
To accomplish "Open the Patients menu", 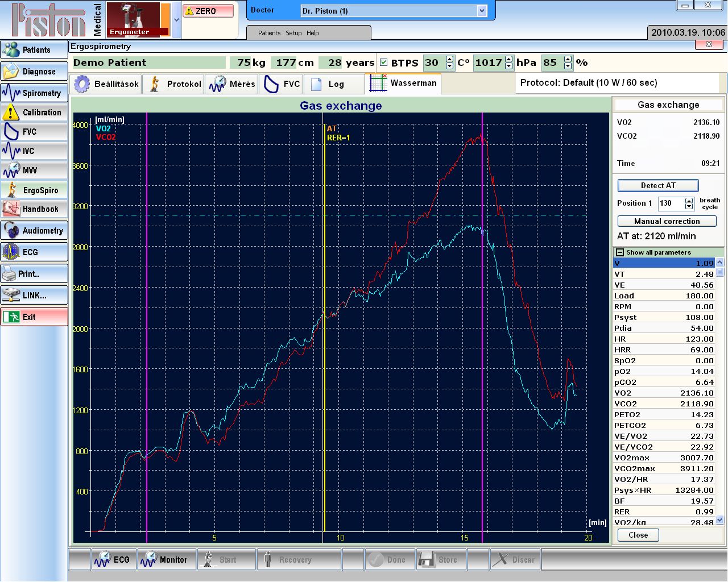I will [x=269, y=33].
